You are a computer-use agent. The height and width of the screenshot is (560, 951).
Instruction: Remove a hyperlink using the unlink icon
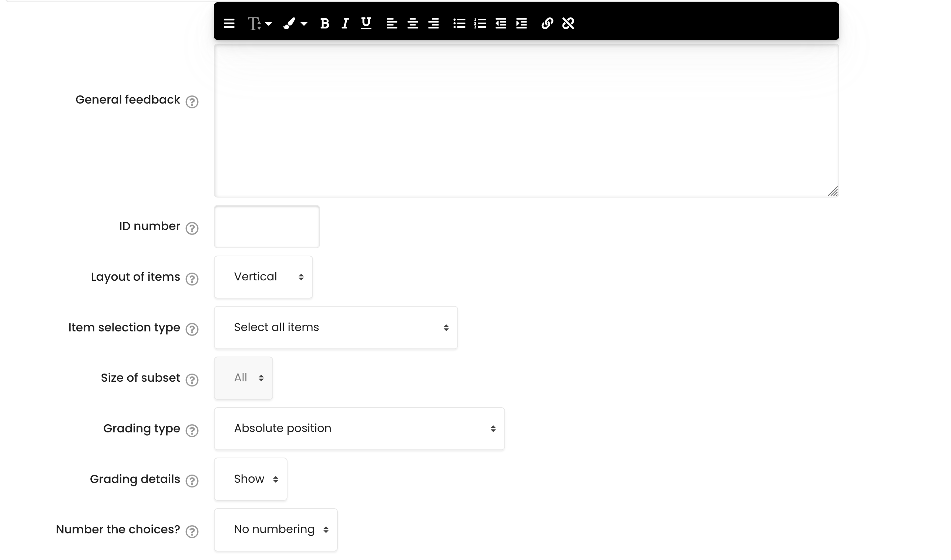(x=568, y=23)
